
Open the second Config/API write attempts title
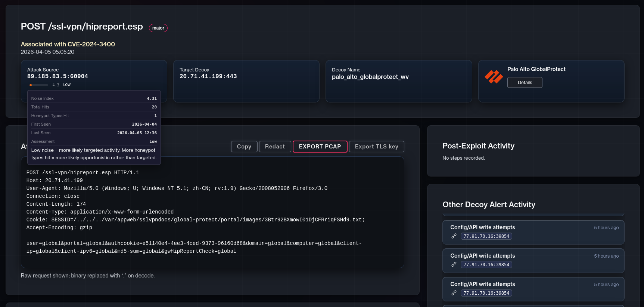coord(482,256)
